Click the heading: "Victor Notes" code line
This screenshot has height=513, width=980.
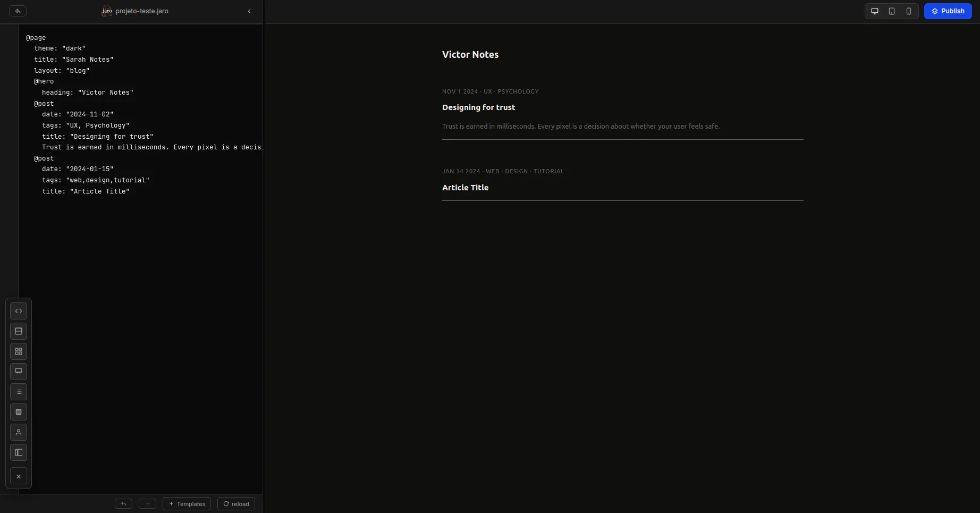88,92
